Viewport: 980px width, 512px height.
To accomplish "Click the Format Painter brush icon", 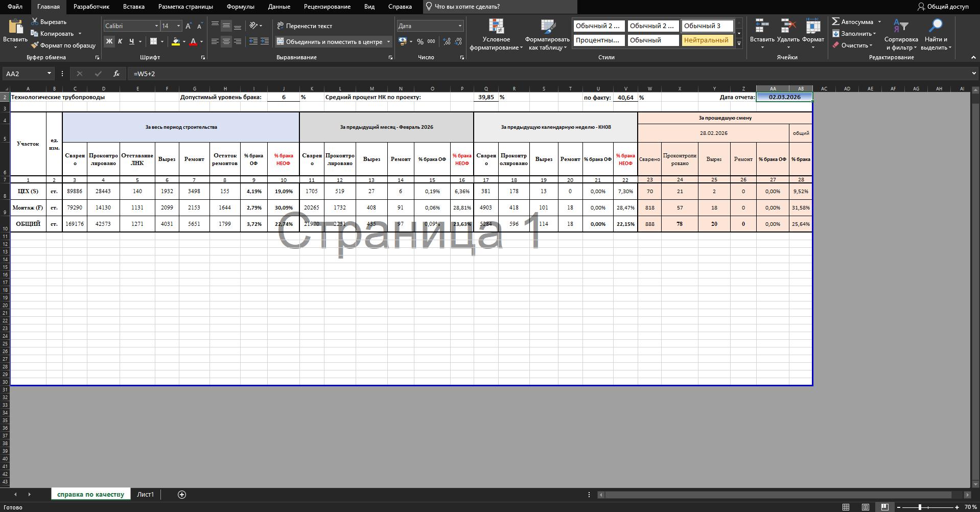I will tap(35, 45).
